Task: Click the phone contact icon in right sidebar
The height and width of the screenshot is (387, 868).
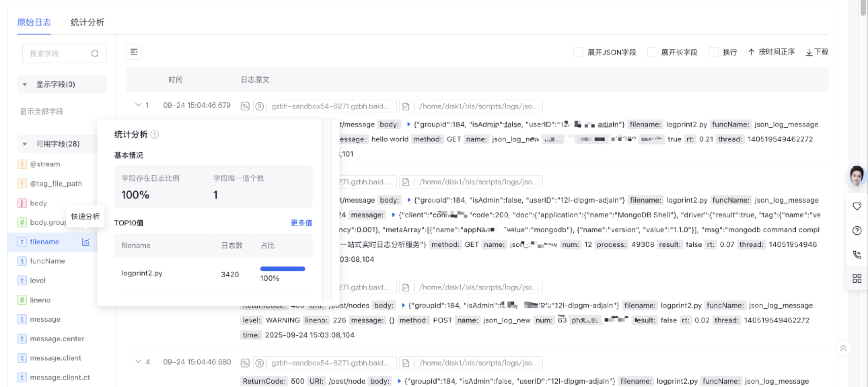Action: tap(857, 254)
